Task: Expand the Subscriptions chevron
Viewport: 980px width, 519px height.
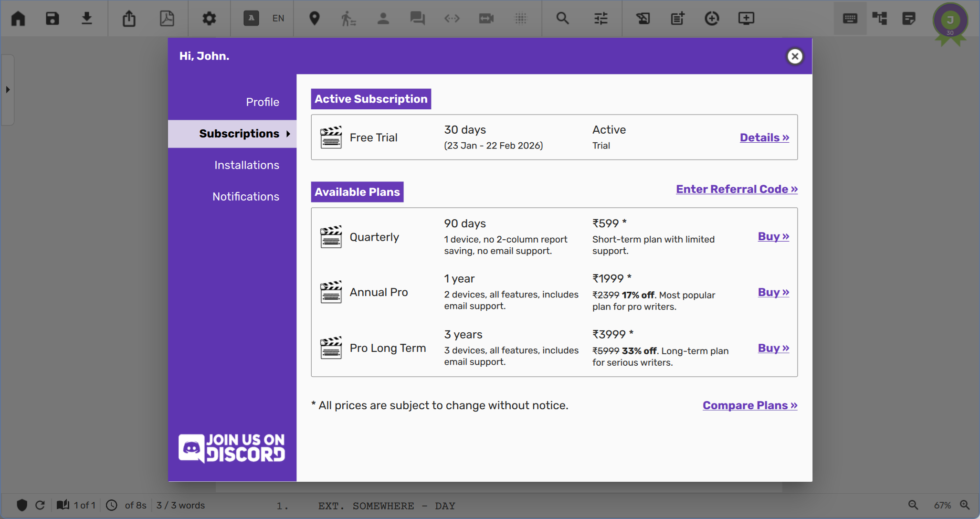Action: pos(289,134)
